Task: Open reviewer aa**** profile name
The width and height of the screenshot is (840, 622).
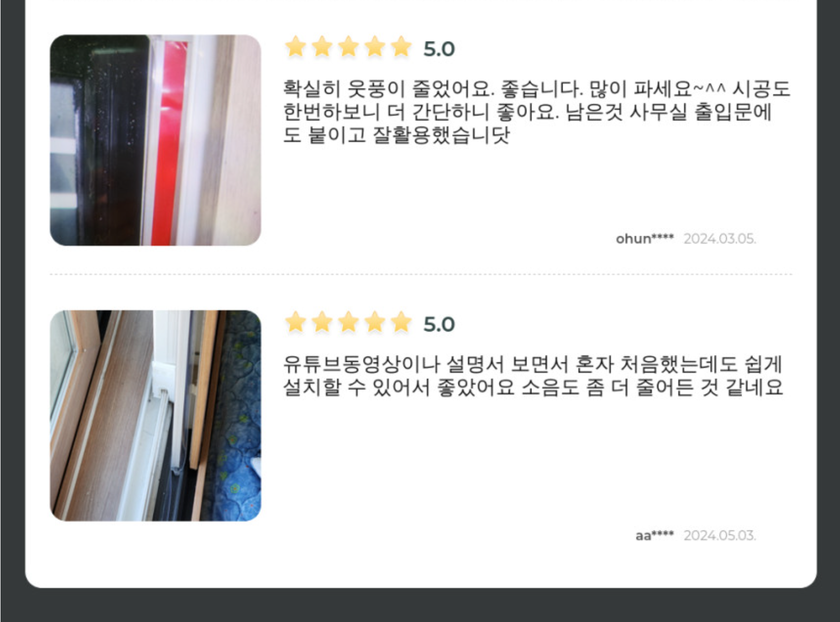Action: (655, 535)
